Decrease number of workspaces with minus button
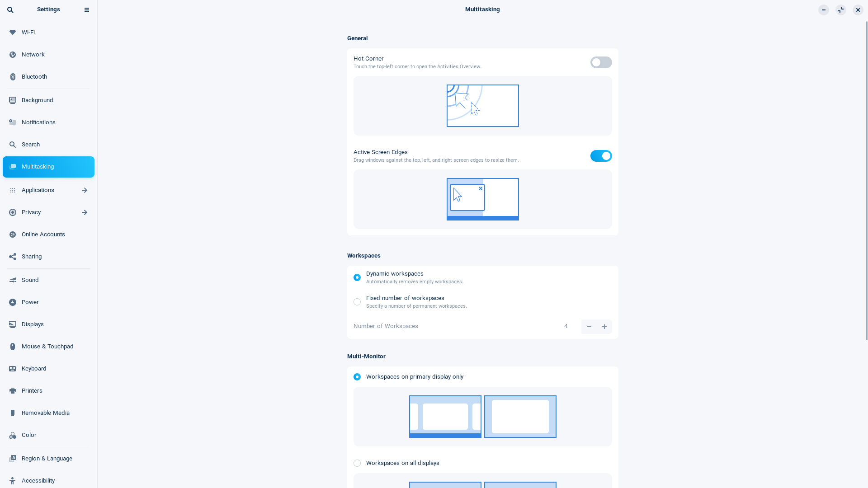The image size is (868, 488). (x=589, y=327)
